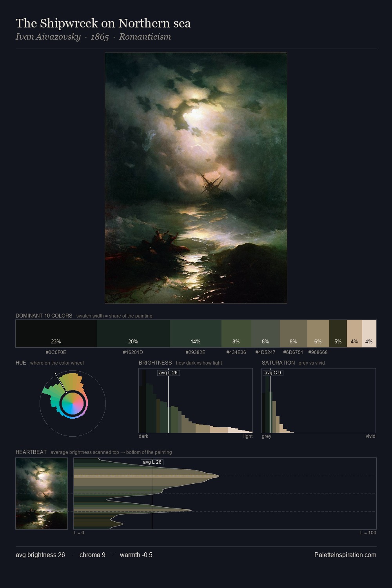Select the 6% tan swatch #968668
Viewport: 392px width, 588px height.
pyautogui.click(x=318, y=334)
